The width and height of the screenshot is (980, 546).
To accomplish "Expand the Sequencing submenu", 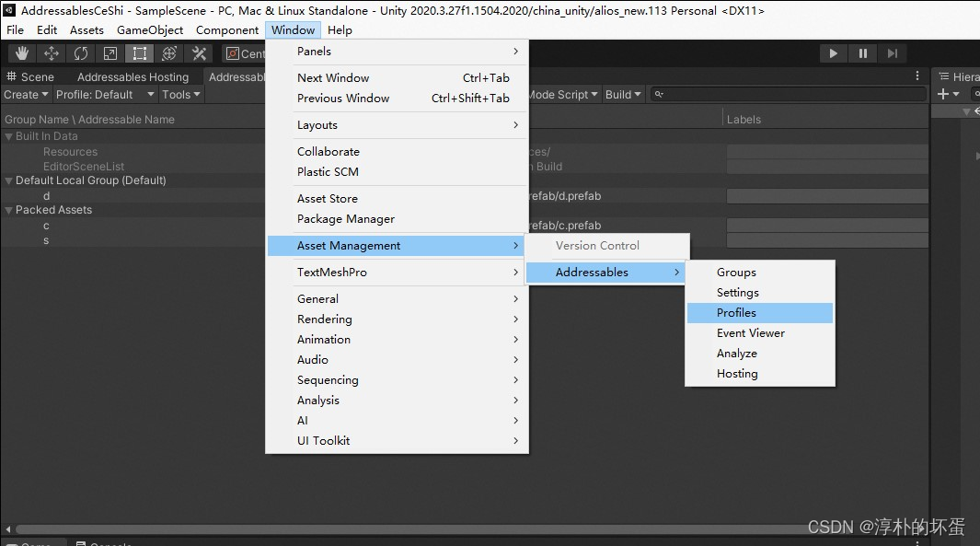I will 398,379.
